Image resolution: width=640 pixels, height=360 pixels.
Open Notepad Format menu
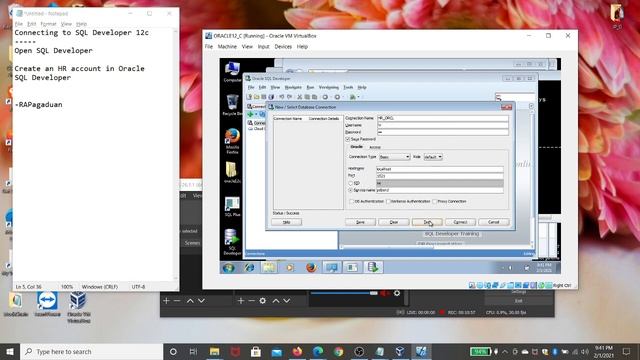click(48, 24)
